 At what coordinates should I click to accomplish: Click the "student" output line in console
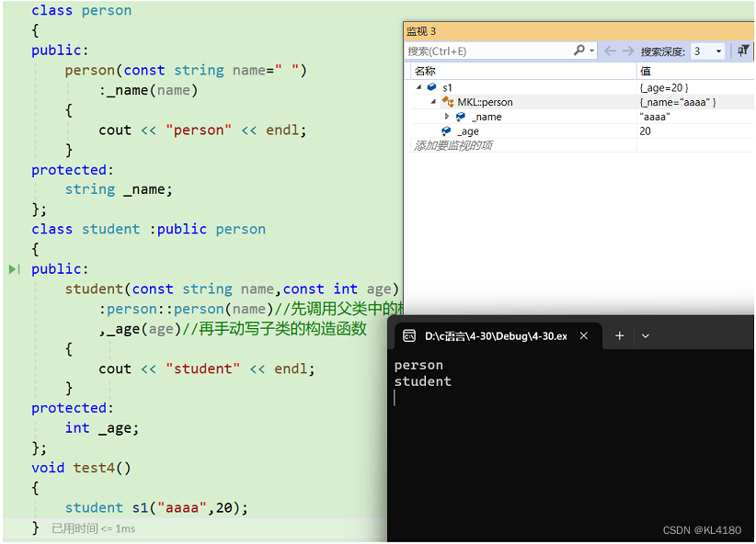pos(423,381)
